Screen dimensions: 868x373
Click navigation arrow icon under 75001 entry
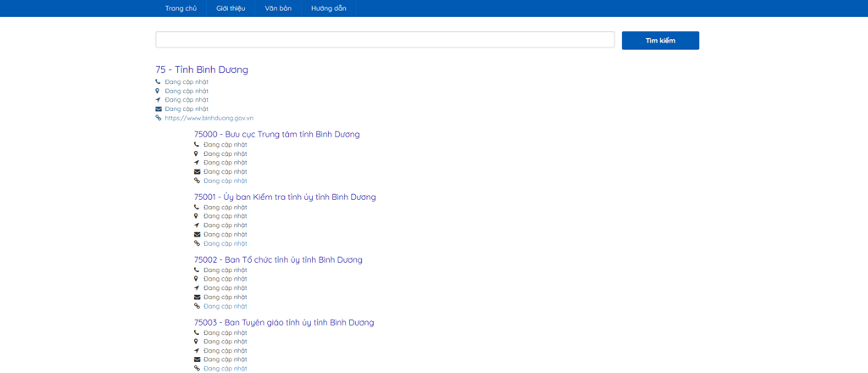tap(197, 225)
